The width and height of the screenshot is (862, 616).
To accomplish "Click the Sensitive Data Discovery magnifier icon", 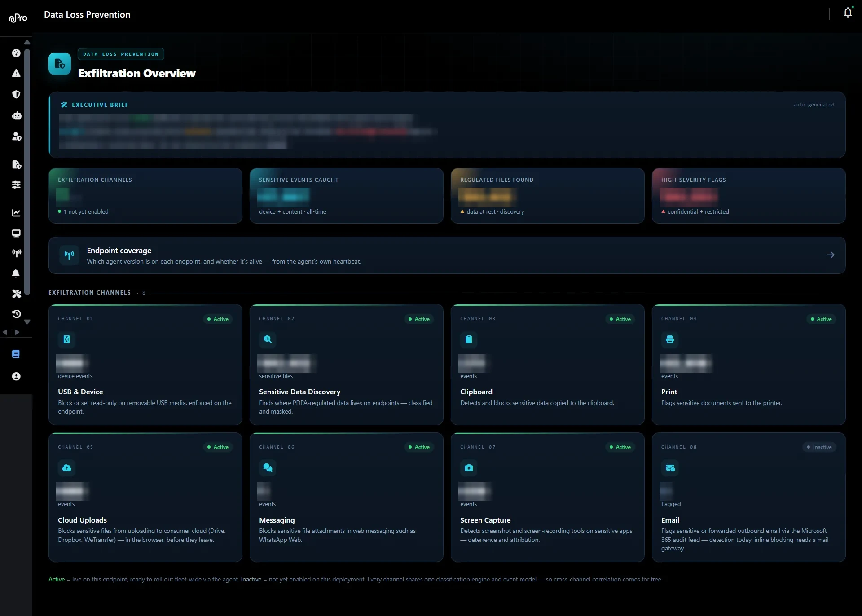I will point(268,339).
